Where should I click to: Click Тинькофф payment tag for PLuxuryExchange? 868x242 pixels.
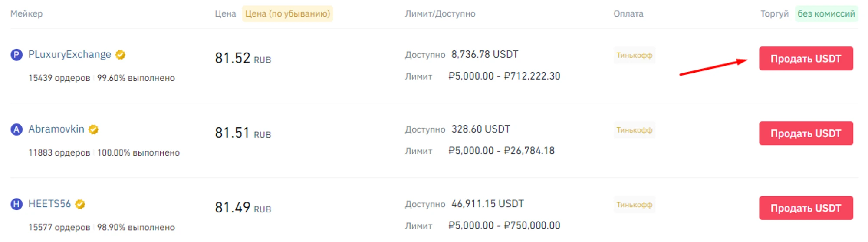tap(634, 55)
